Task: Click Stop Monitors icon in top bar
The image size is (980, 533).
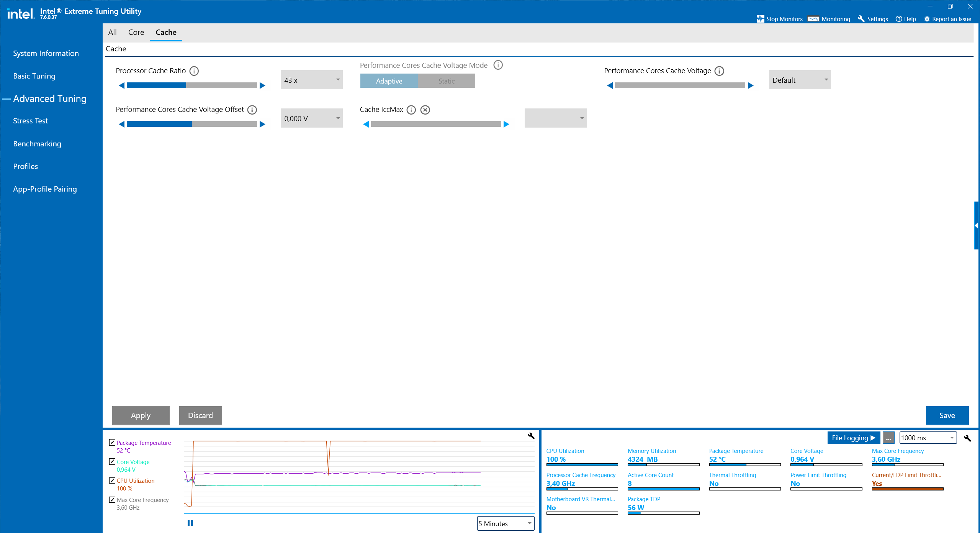Action: pyautogui.click(x=760, y=19)
